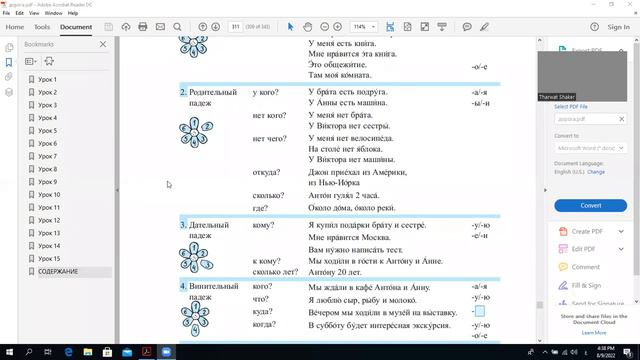Click the Sign In link

618,27
